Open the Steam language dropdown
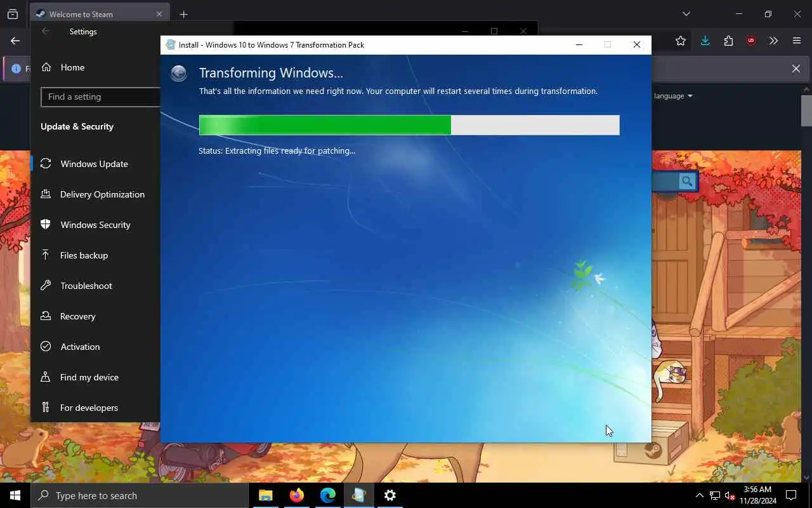The height and width of the screenshot is (508, 812). (673, 96)
